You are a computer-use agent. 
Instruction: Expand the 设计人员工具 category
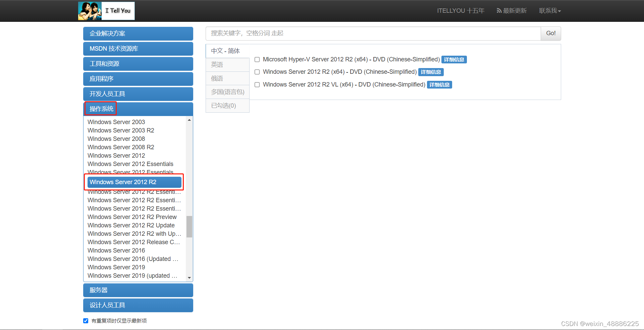click(138, 305)
